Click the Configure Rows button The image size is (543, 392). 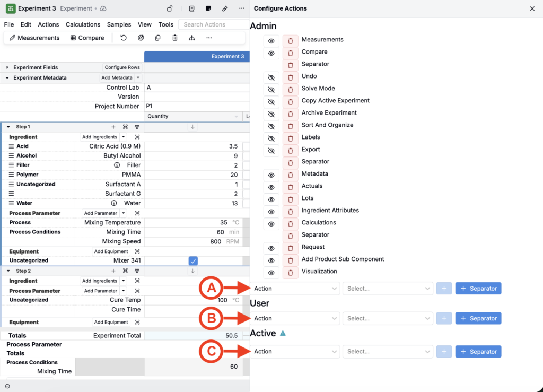[x=122, y=67]
